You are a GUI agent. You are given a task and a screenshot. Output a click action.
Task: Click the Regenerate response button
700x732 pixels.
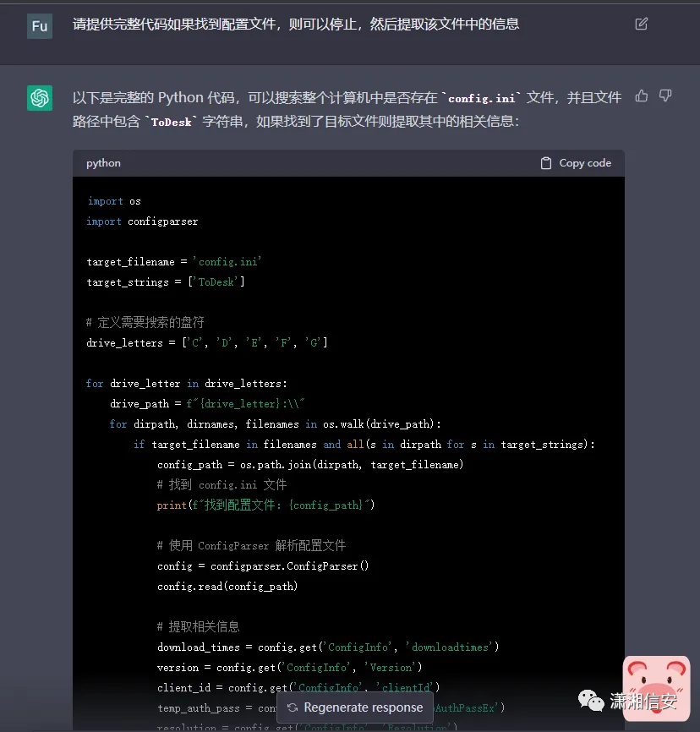pos(355,707)
